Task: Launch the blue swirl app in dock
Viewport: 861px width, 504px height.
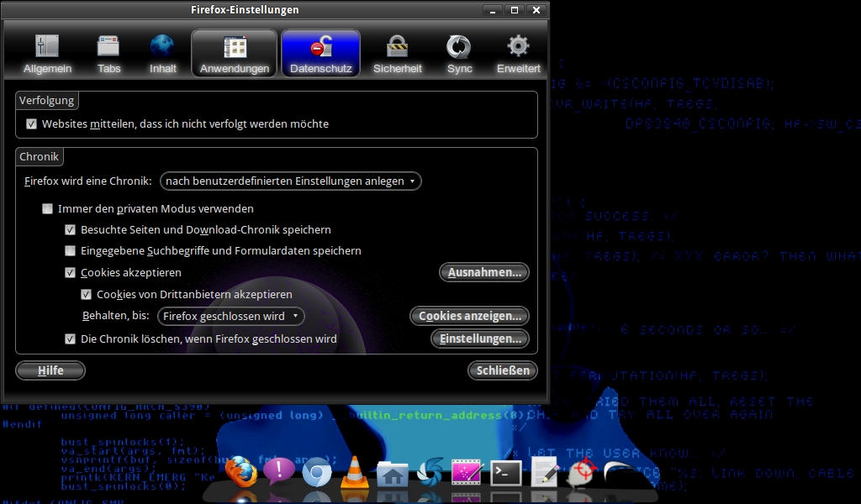Action: pos(430,471)
